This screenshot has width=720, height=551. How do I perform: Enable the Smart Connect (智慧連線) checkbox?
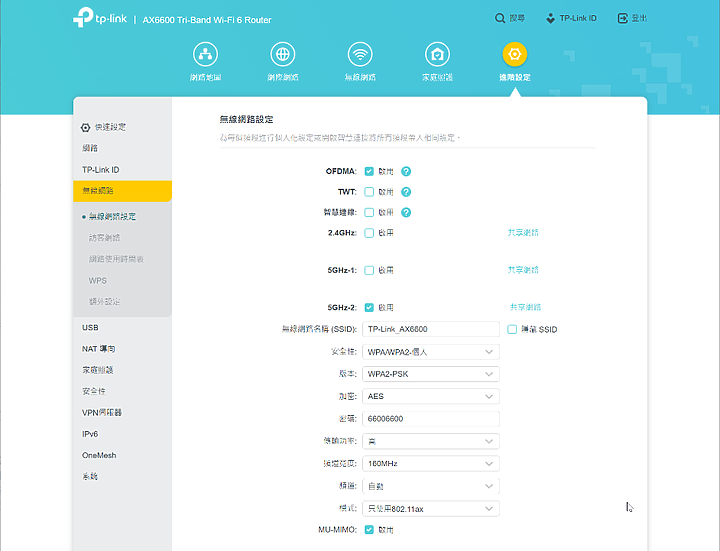[x=369, y=213]
